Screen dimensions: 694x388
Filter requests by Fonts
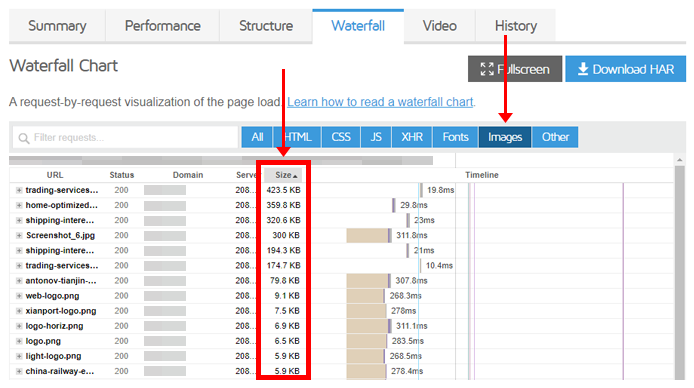(455, 137)
